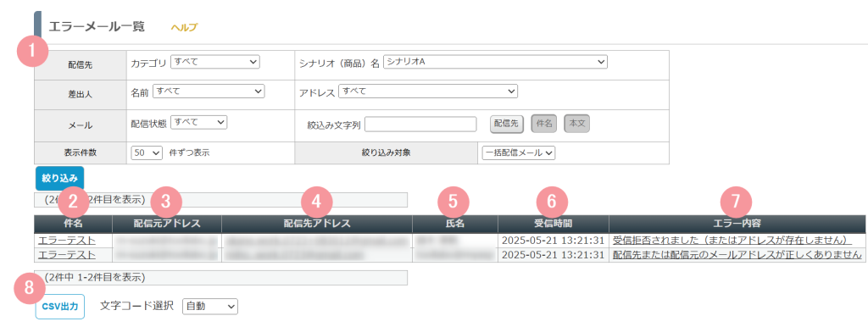Expand the 配信状態 dropdown
Image resolution: width=868 pixels, height=327 pixels.
[x=198, y=122]
